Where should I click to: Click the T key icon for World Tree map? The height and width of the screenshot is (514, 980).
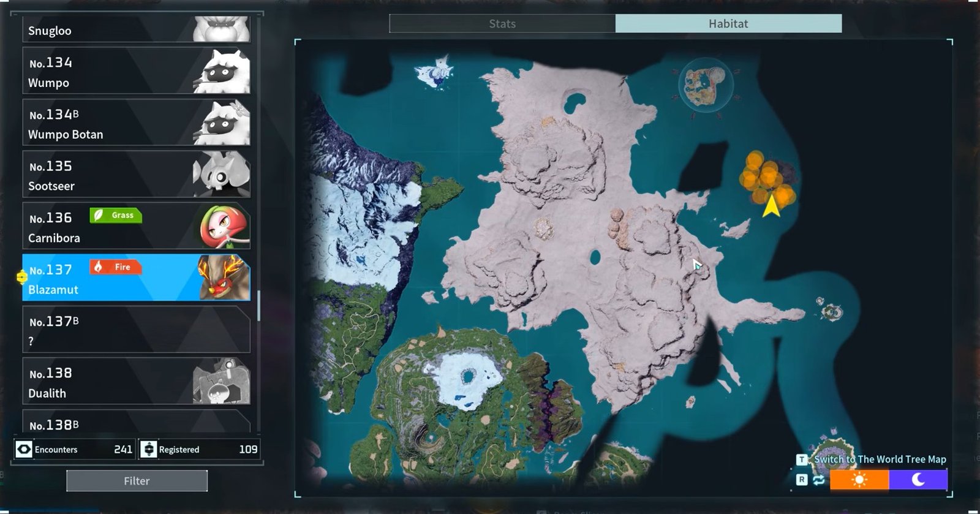tap(801, 459)
